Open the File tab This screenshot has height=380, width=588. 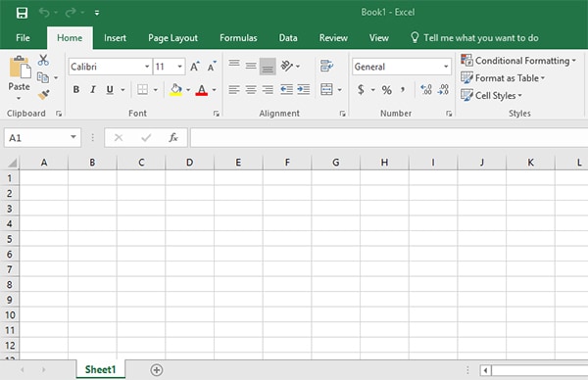[23, 38]
